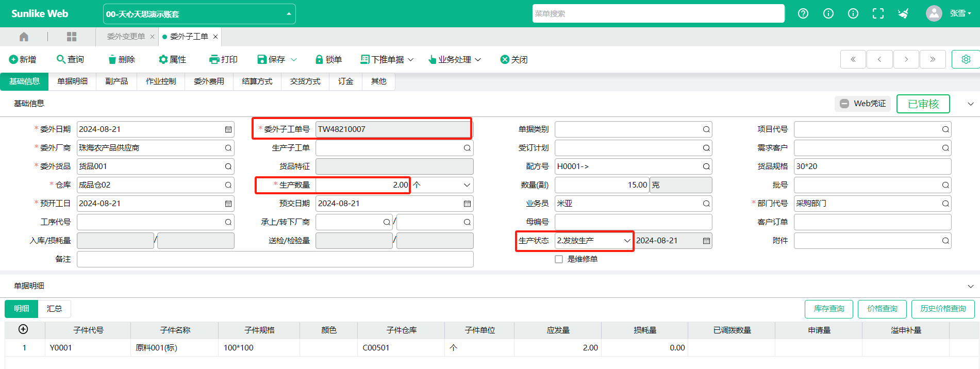Screen dimensions: 980x369
Task: Click the 库存查询 button
Action: [x=828, y=309]
